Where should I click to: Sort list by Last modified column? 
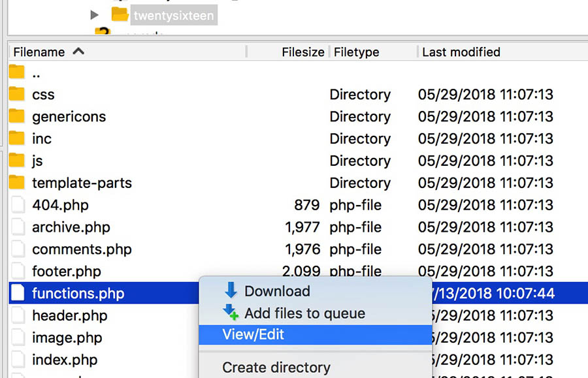[x=461, y=52]
